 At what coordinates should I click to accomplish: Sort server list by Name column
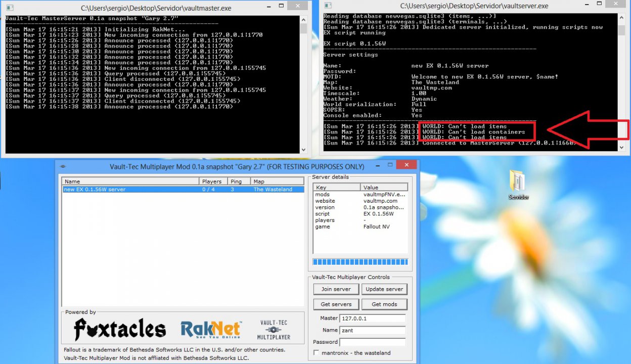[x=130, y=181]
